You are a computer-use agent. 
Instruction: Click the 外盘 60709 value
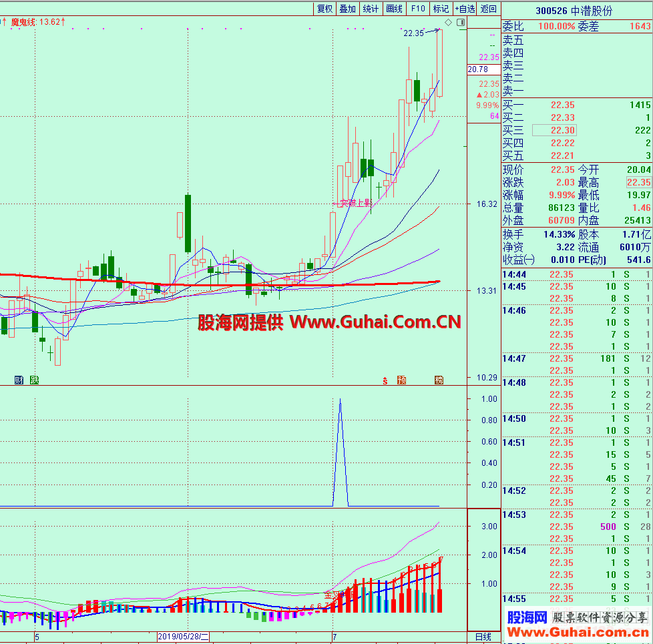562,220
